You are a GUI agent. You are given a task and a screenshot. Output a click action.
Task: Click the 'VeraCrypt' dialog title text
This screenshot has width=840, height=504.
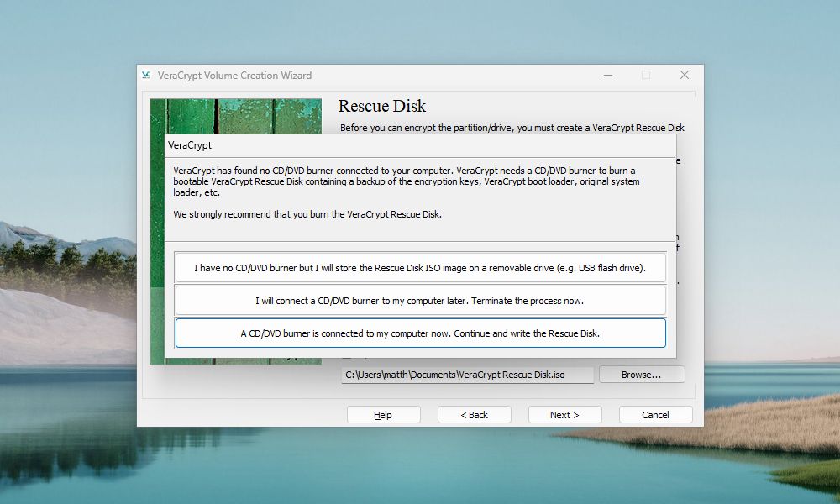[x=190, y=145]
